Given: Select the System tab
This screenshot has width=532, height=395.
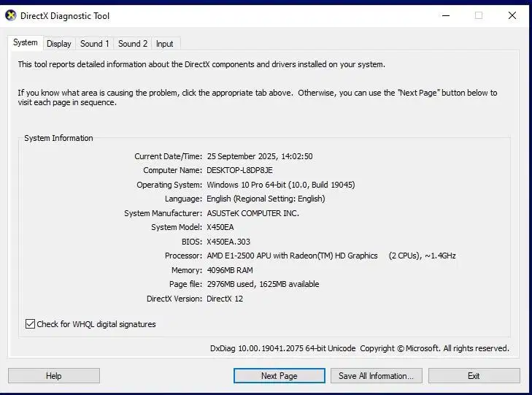Looking at the screenshot, I should (26, 43).
